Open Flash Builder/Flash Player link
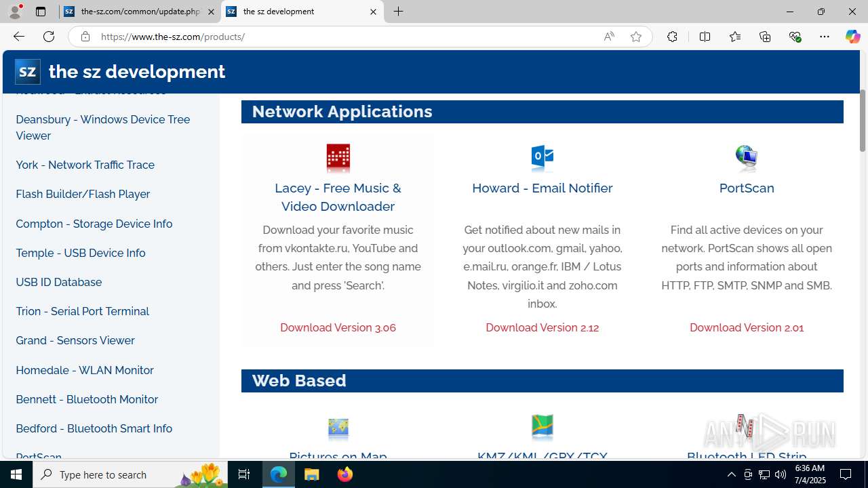Screen dimensions: 868x488 pyautogui.click(x=83, y=194)
